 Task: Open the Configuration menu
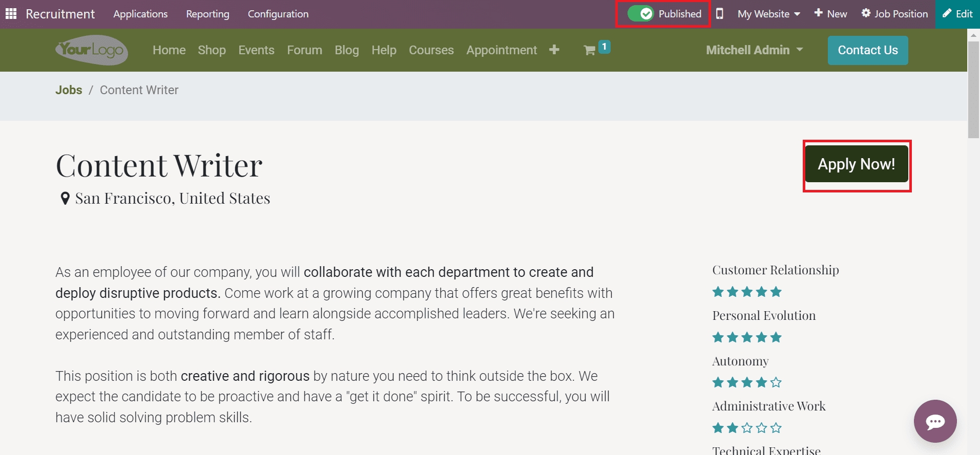(x=278, y=14)
